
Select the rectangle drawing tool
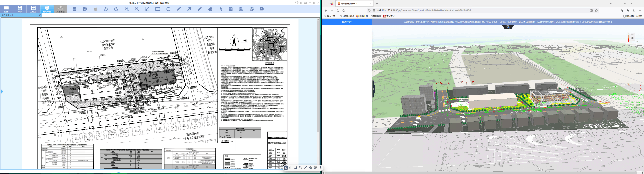click(158, 9)
